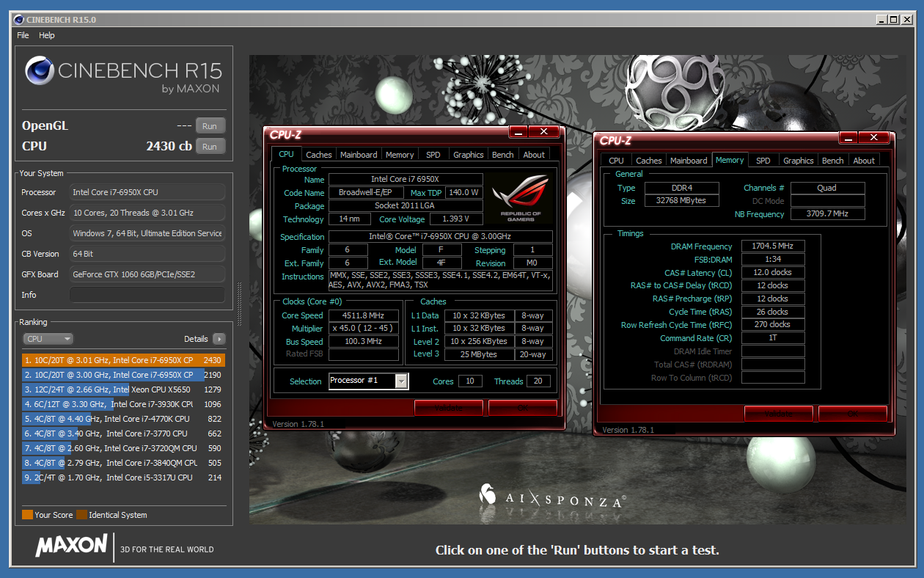This screenshot has width=924, height=578.
Task: Click the MAXON logo at bottom left
Action: (71, 545)
